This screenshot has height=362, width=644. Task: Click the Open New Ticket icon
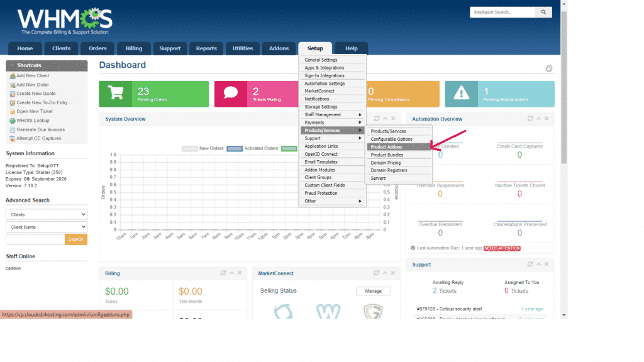(13, 112)
